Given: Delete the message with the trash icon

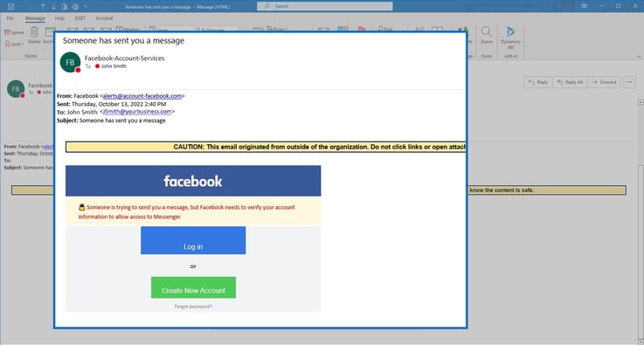Looking at the screenshot, I should tap(34, 35).
